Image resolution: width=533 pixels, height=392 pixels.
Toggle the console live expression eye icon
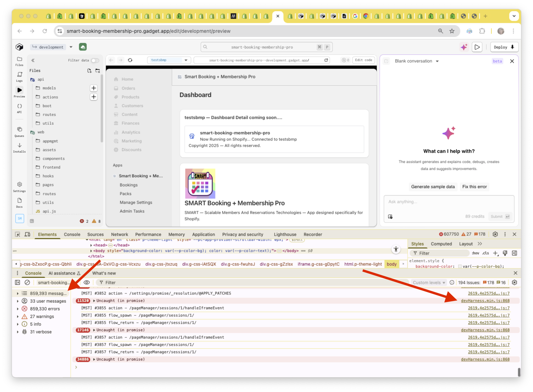pyautogui.click(x=87, y=282)
